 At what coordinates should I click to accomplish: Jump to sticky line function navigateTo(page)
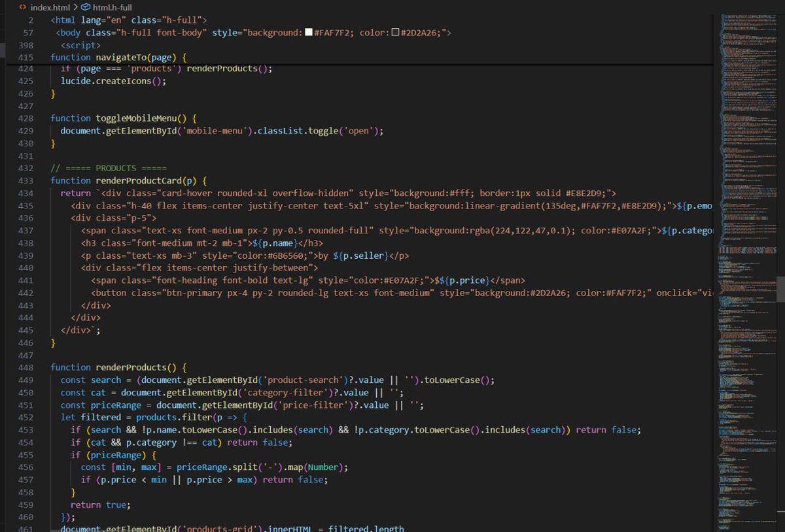point(118,58)
